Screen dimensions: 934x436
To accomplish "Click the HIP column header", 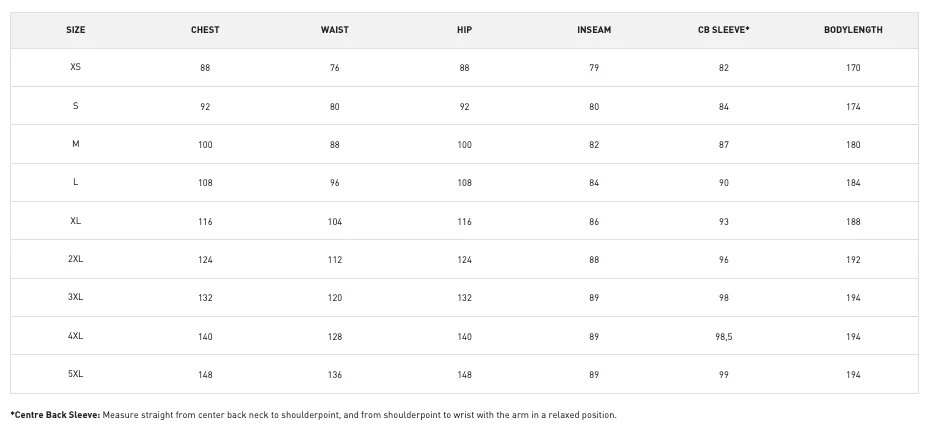I will [465, 30].
